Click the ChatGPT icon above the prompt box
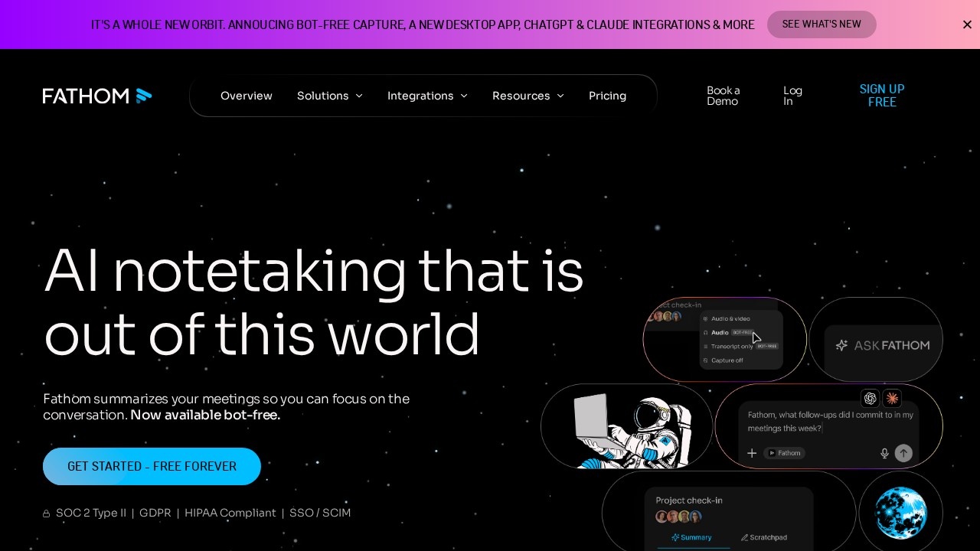 coord(870,398)
